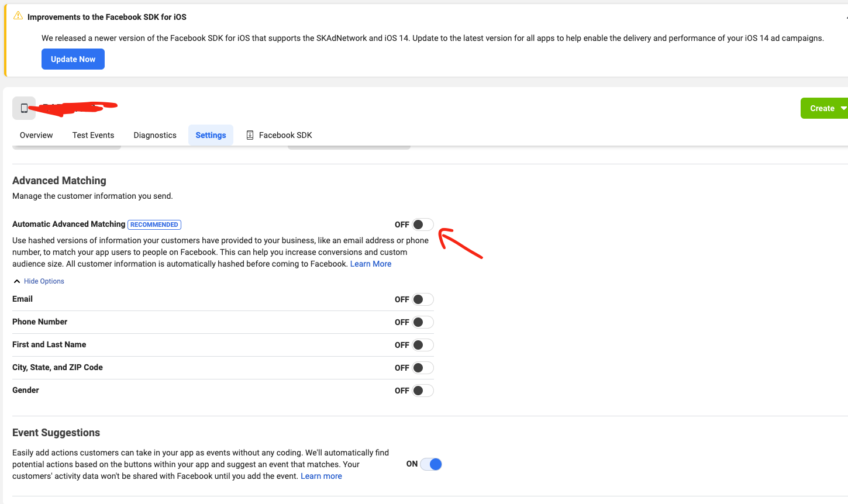
Task: Disable Event Suggestions
Action: click(431, 464)
